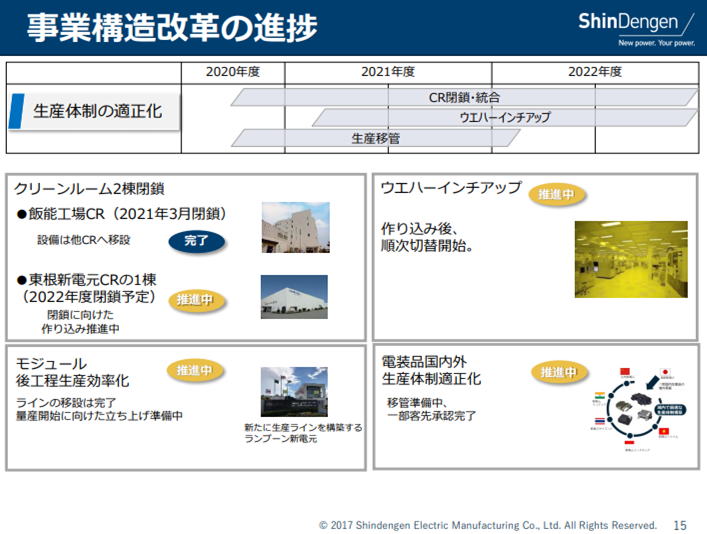Open the yellow cleanroom photo

pyautogui.click(x=631, y=259)
